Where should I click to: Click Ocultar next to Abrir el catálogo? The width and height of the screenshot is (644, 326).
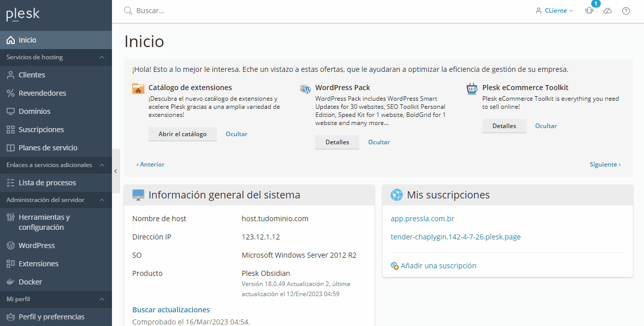[x=237, y=134]
